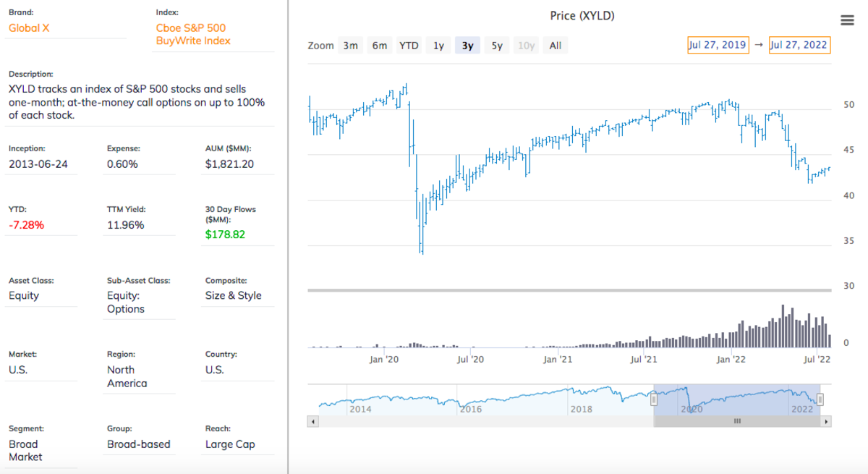Click the navigator right scroll arrow

(x=826, y=420)
